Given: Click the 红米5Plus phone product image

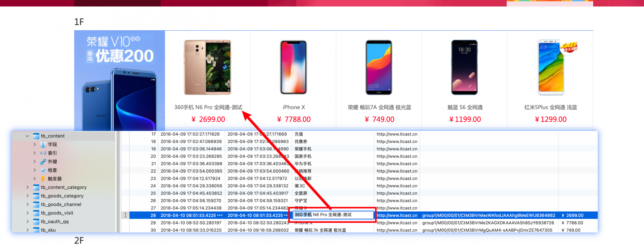Looking at the screenshot, I should (x=551, y=67).
